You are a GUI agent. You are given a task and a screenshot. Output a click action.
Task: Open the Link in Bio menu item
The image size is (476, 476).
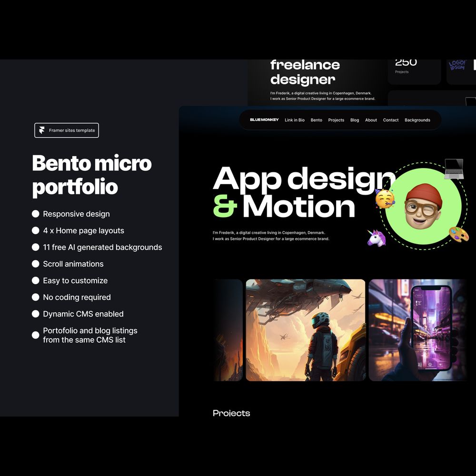coord(295,120)
